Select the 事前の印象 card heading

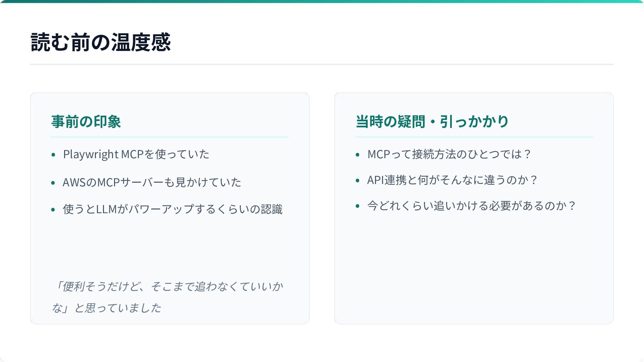click(x=86, y=121)
